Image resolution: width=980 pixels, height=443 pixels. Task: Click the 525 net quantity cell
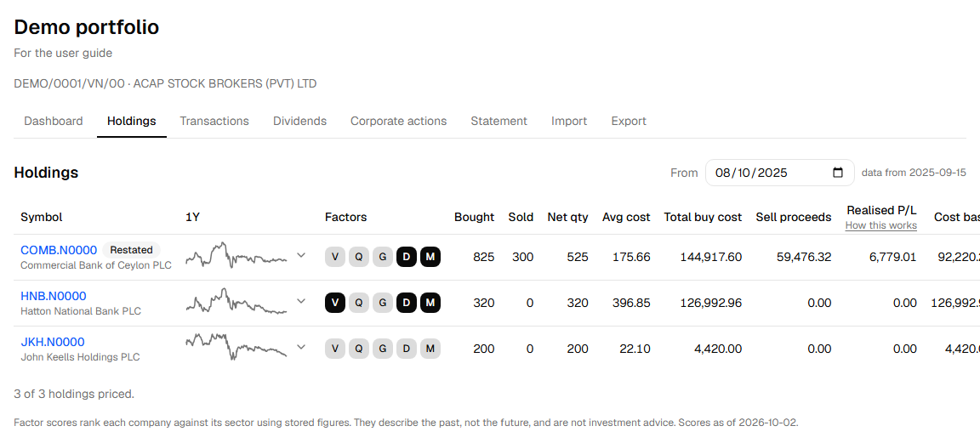click(x=578, y=257)
